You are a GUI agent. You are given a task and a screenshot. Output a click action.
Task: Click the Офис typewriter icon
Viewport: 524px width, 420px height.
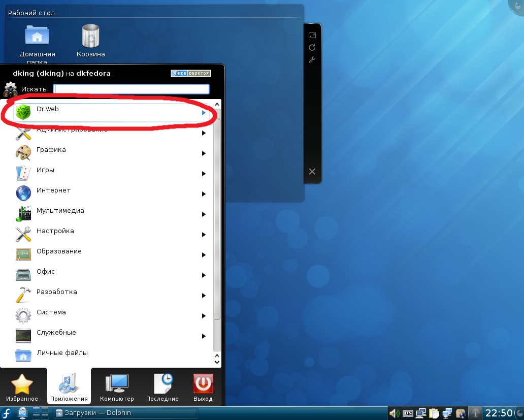(23, 275)
